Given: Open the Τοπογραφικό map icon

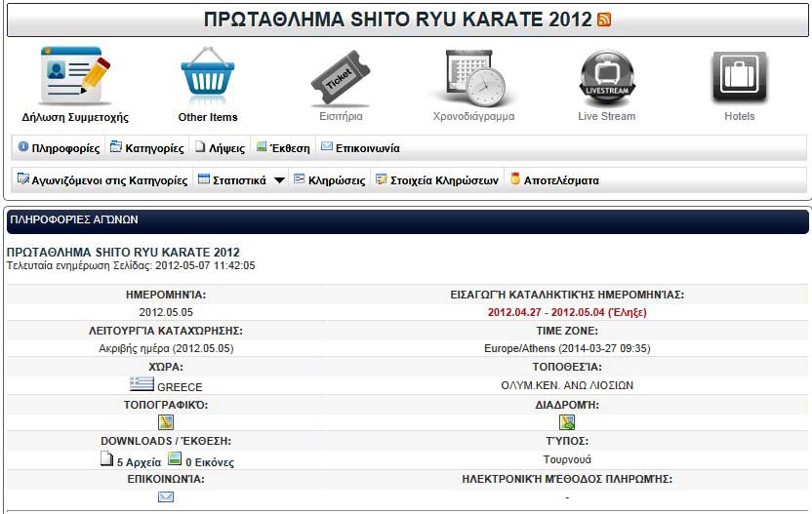Looking at the screenshot, I should [x=165, y=422].
